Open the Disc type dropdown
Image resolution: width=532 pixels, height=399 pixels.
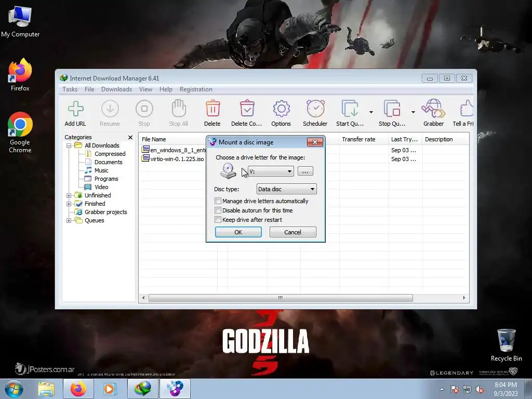point(286,189)
